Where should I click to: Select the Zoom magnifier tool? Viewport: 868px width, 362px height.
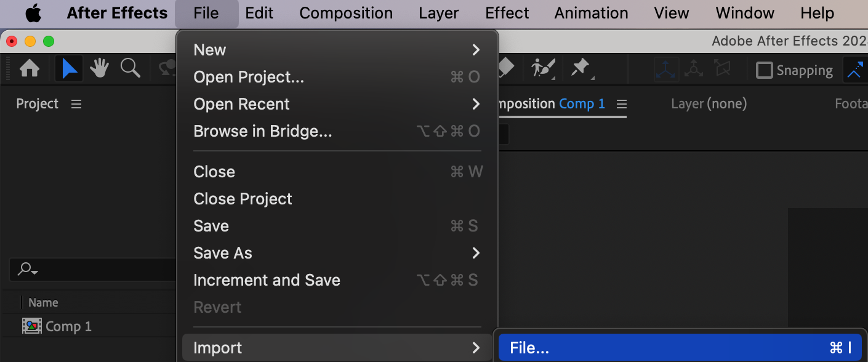click(130, 68)
